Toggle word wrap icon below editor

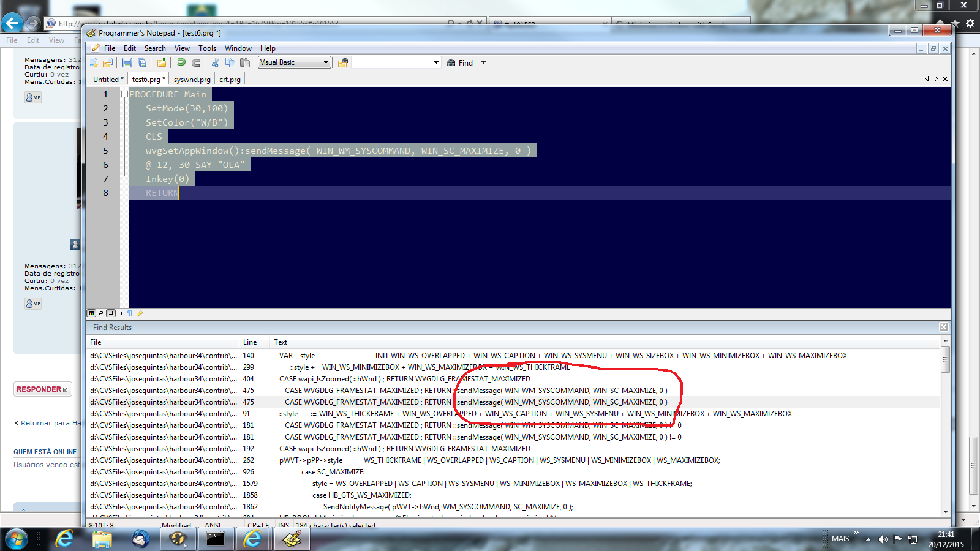(101, 313)
